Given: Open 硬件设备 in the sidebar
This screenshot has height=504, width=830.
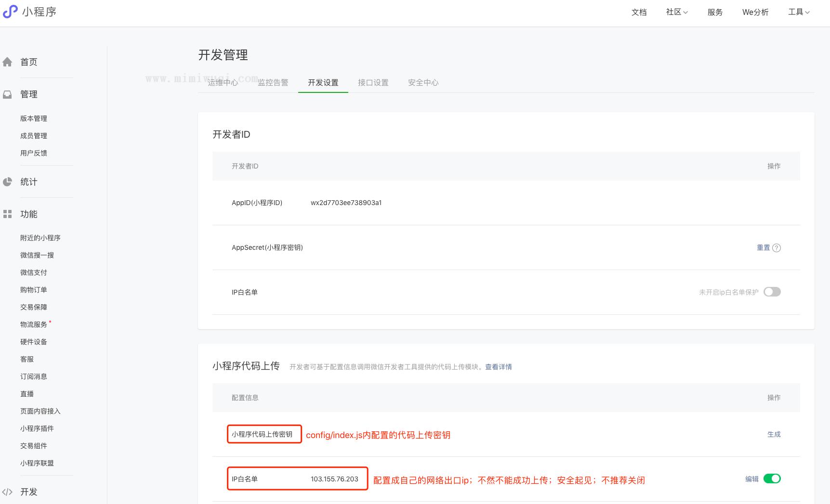Looking at the screenshot, I should [x=34, y=342].
